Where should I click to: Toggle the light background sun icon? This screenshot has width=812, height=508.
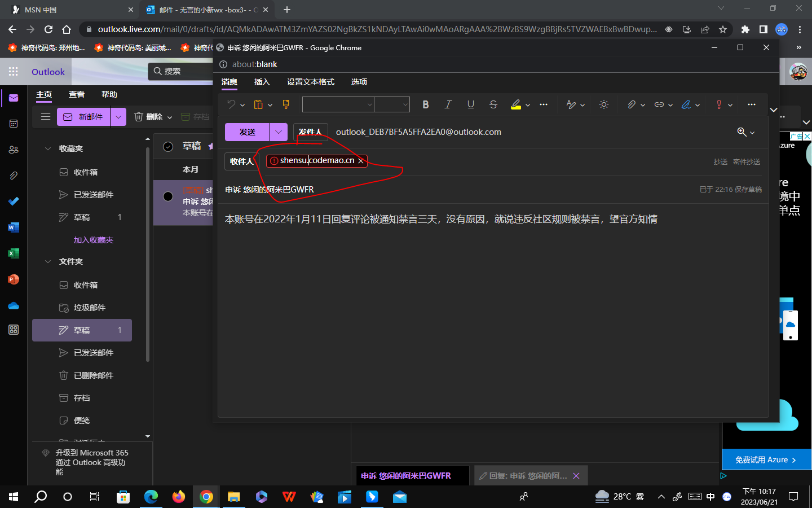tap(604, 104)
